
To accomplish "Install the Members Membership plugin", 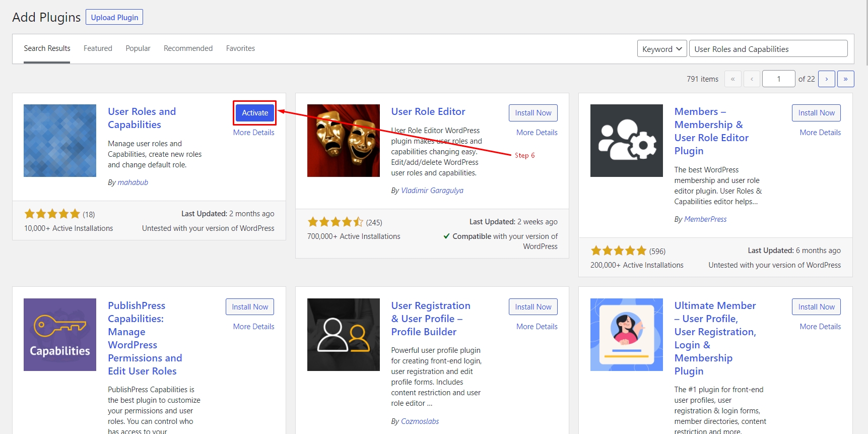I will (x=816, y=113).
